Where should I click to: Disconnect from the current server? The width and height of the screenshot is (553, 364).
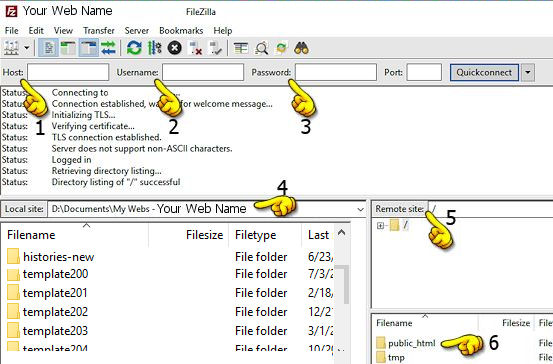pos(195,48)
